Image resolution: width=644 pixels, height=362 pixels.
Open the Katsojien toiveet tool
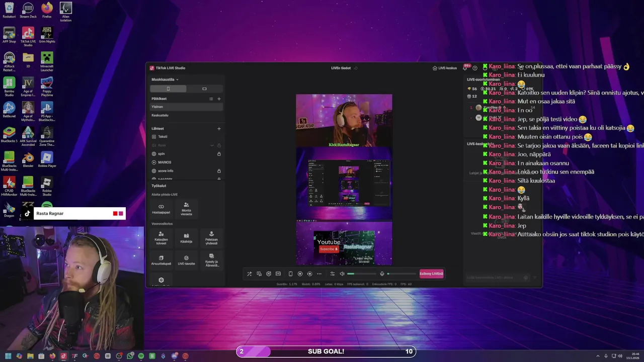[x=161, y=238]
